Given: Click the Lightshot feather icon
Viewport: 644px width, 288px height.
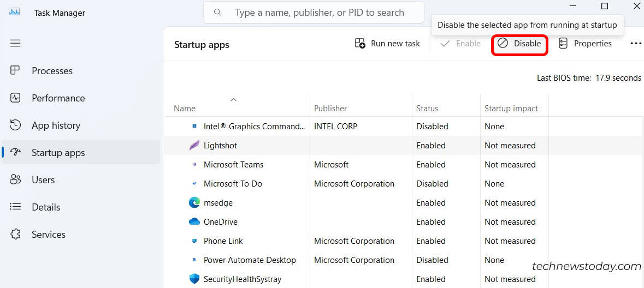Looking at the screenshot, I should [x=194, y=145].
